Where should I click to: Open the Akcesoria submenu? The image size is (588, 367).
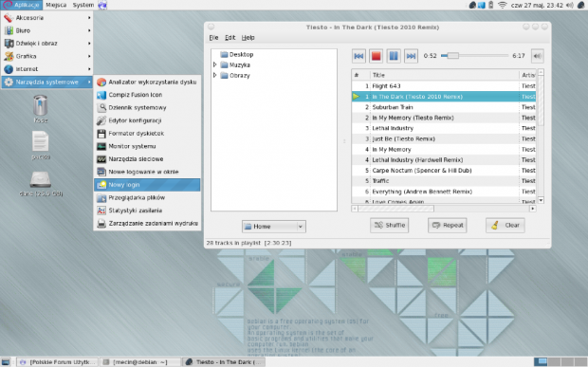(47, 18)
